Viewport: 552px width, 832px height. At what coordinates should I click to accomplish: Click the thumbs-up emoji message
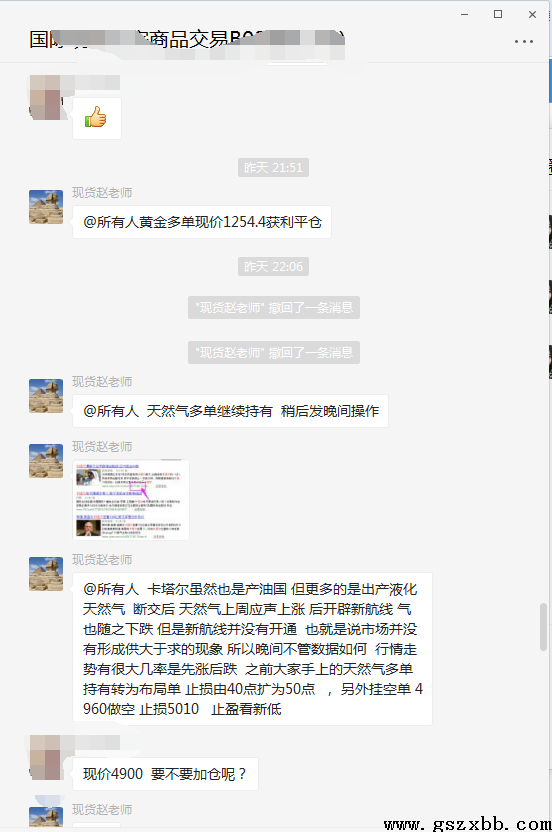tap(97, 118)
